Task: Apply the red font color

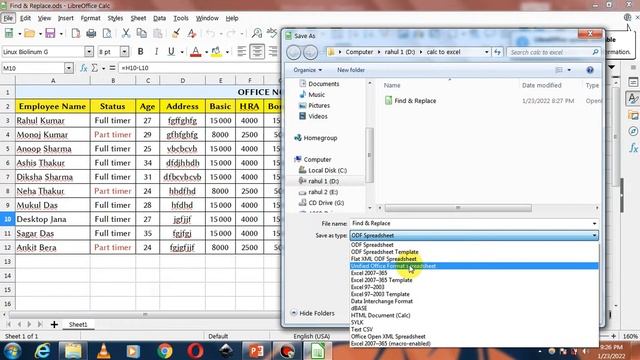Action: click(196, 51)
